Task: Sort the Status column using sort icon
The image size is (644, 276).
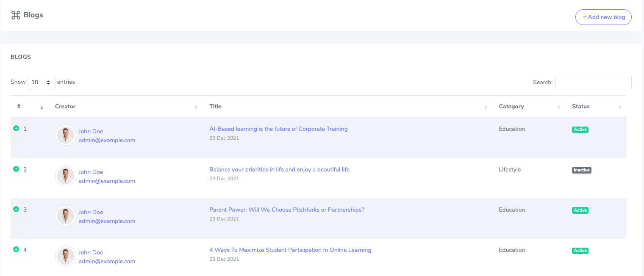Action: pos(619,107)
